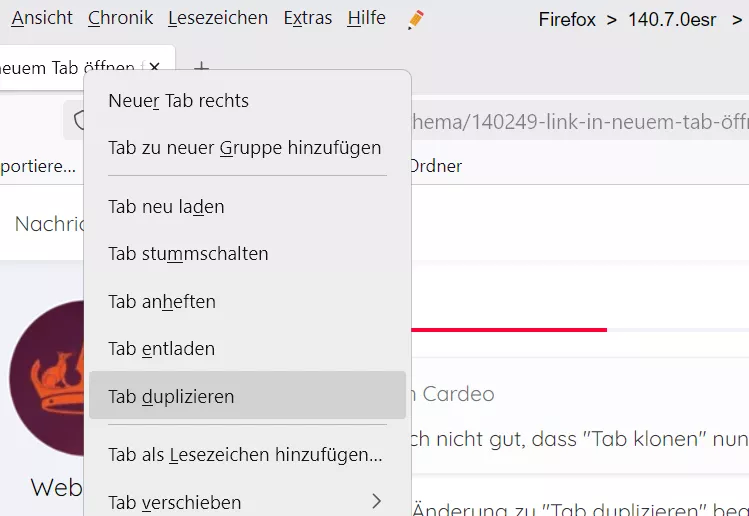
Task: Select the 'neuem Tab öffnen' tab
Action: 87,67
